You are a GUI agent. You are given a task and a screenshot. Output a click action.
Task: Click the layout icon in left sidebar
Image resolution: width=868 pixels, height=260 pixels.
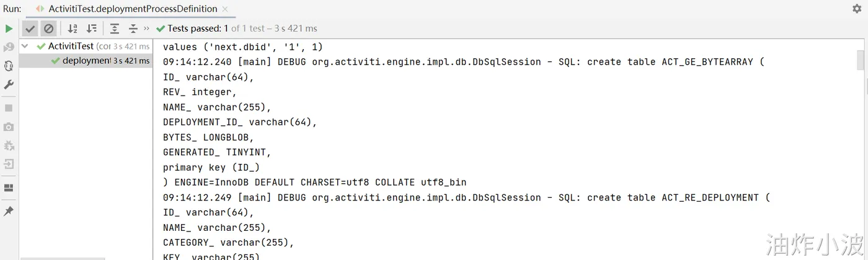click(x=9, y=188)
